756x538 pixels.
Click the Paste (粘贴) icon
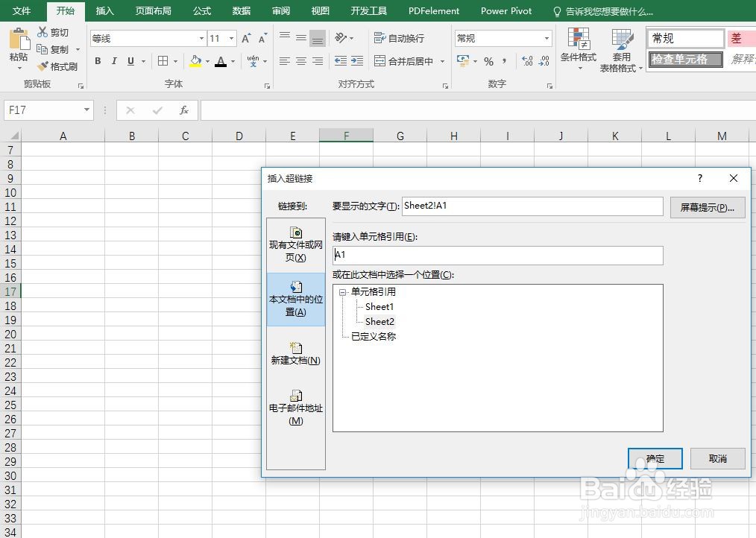19,39
